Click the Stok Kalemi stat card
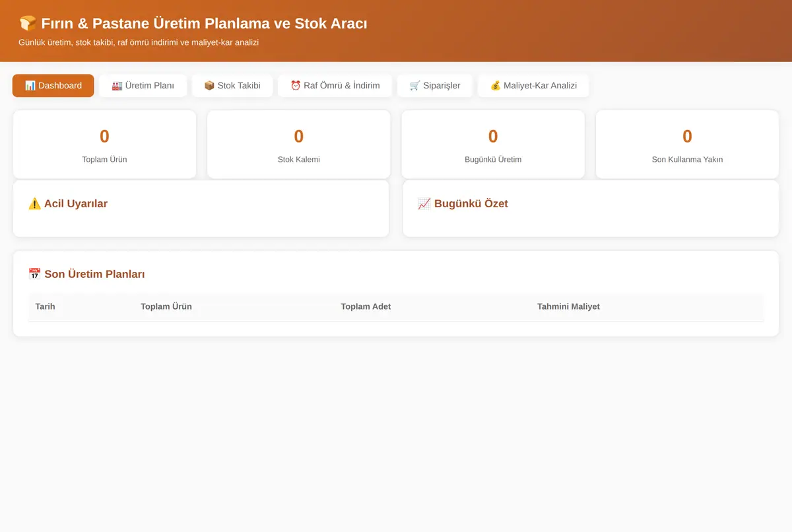The width and height of the screenshot is (792, 532). click(x=299, y=144)
